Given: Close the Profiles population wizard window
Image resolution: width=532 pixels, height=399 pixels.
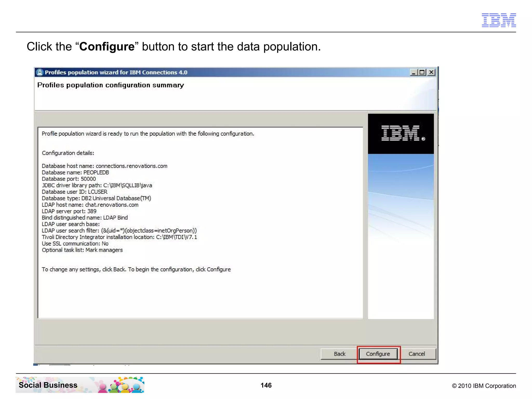Looking at the screenshot, I should click(x=431, y=72).
